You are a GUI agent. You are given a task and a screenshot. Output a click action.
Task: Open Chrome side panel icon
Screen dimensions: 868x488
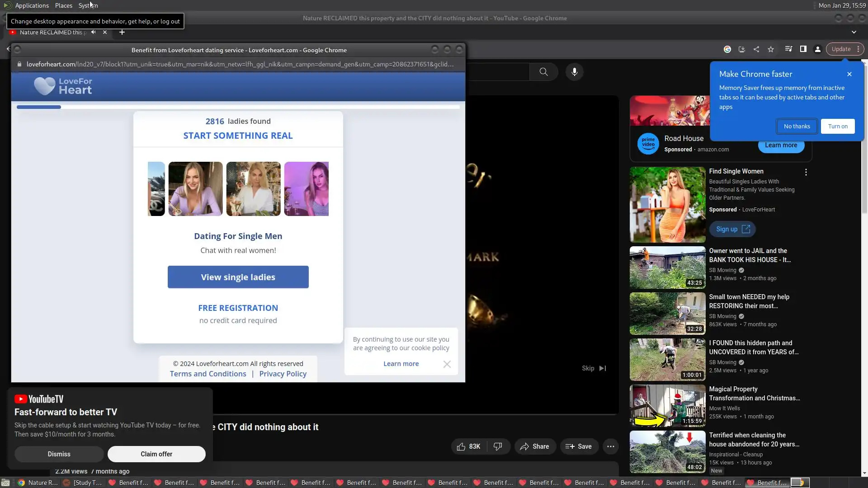point(803,49)
